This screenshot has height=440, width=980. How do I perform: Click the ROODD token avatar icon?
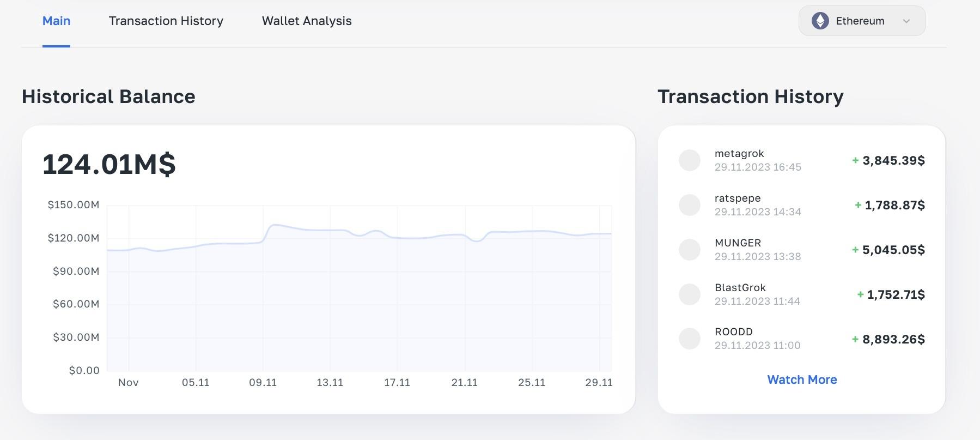click(x=690, y=339)
